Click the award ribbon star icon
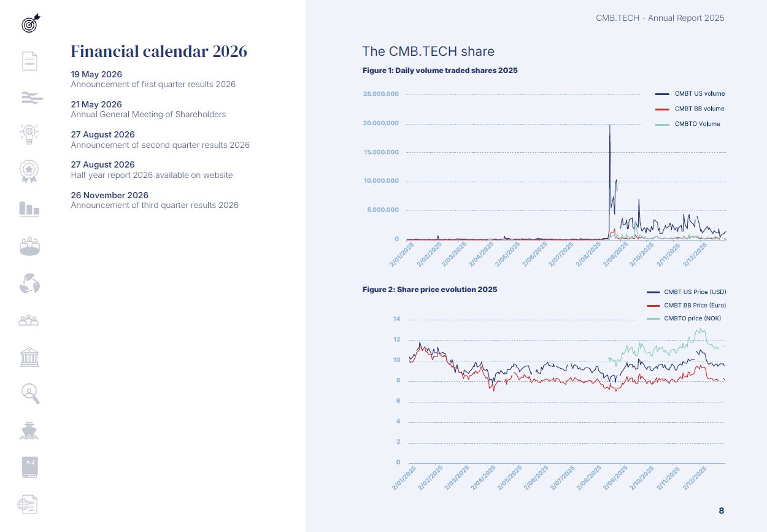767x532 pixels. (29, 171)
